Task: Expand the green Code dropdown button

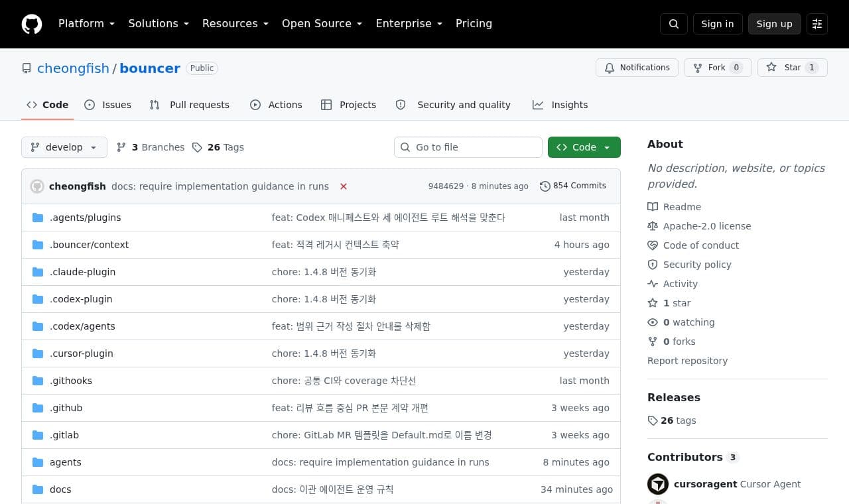Action: point(584,147)
